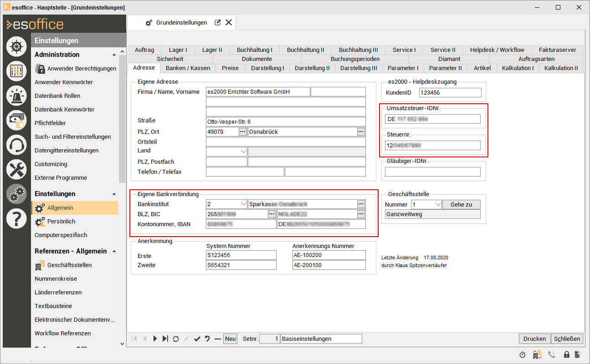Viewport: 590px width, 364px height.
Task: Switch to the Auftragsarten tab
Action: (536, 59)
